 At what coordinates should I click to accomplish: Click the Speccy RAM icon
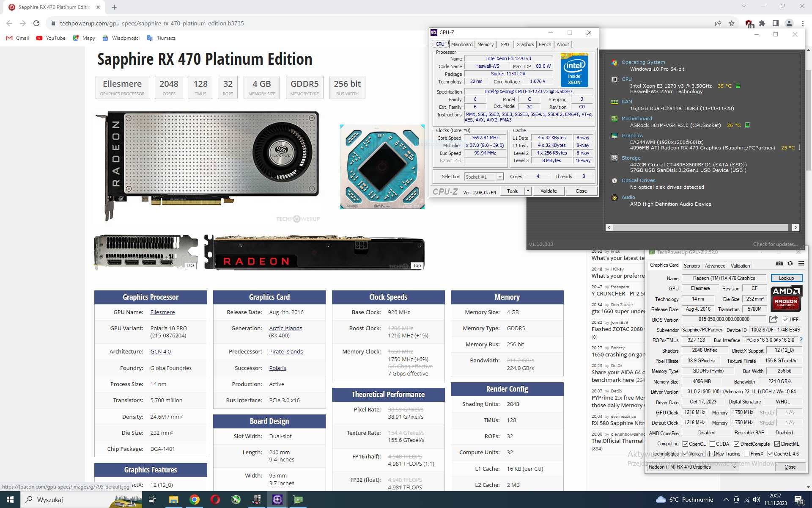click(x=614, y=102)
